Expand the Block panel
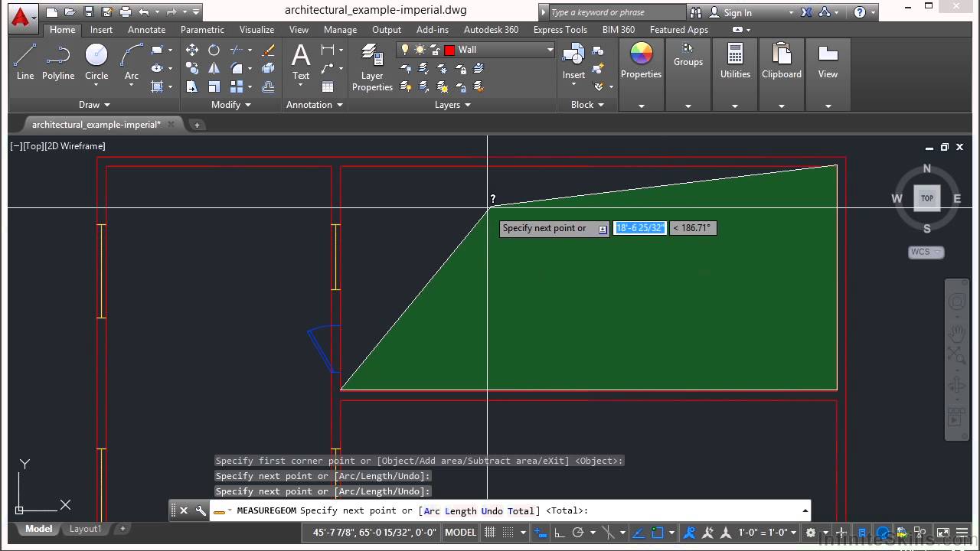The width and height of the screenshot is (980, 551). (x=587, y=105)
